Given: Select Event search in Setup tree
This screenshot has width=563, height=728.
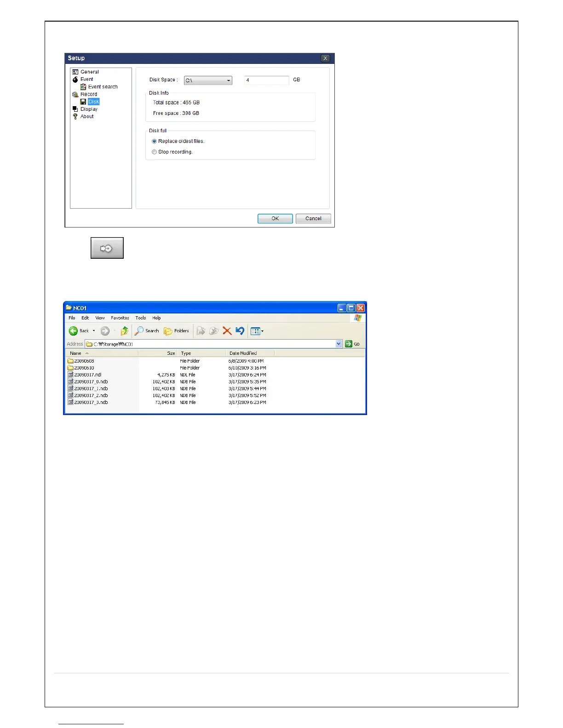Looking at the screenshot, I should (x=103, y=86).
